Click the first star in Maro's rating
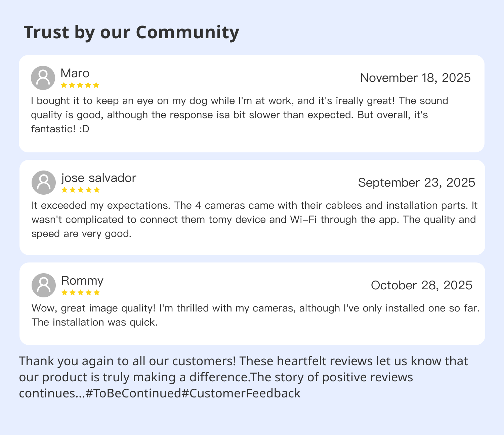This screenshot has width=504, height=435. point(64,85)
